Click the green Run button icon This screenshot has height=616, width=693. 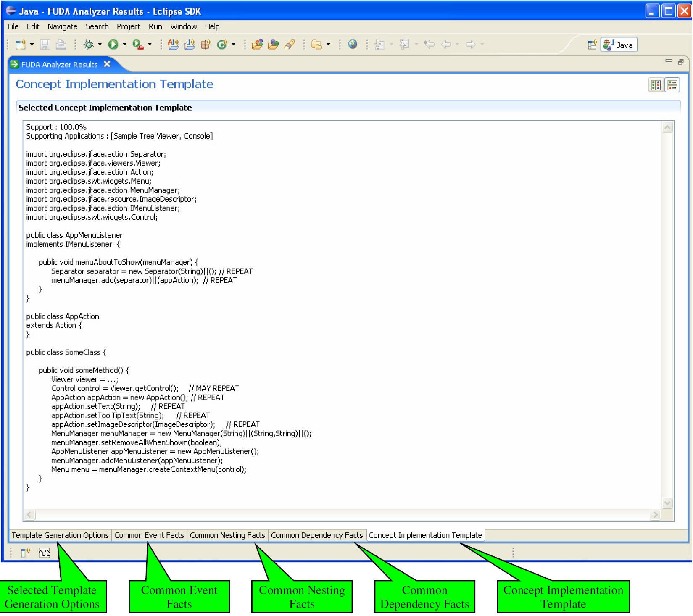[113, 45]
